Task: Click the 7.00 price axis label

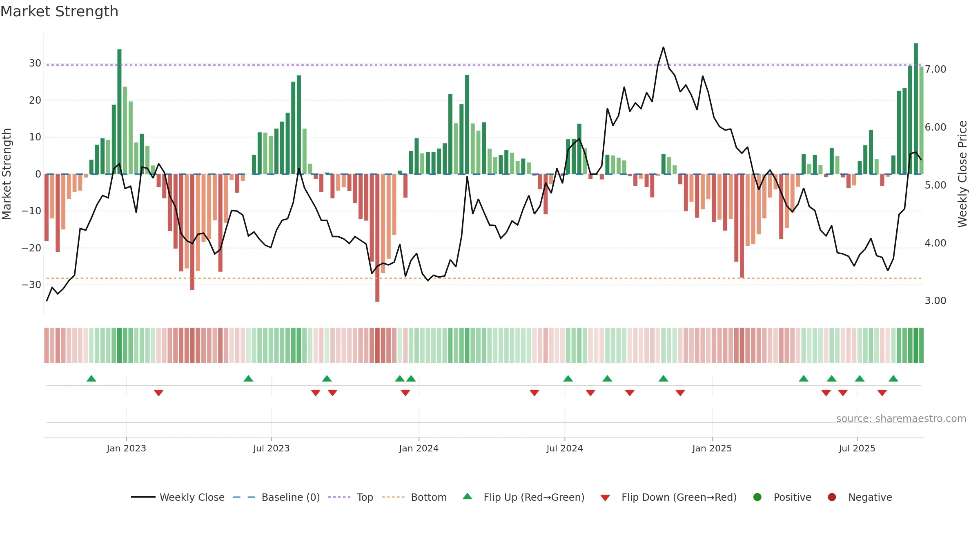Action: [935, 69]
